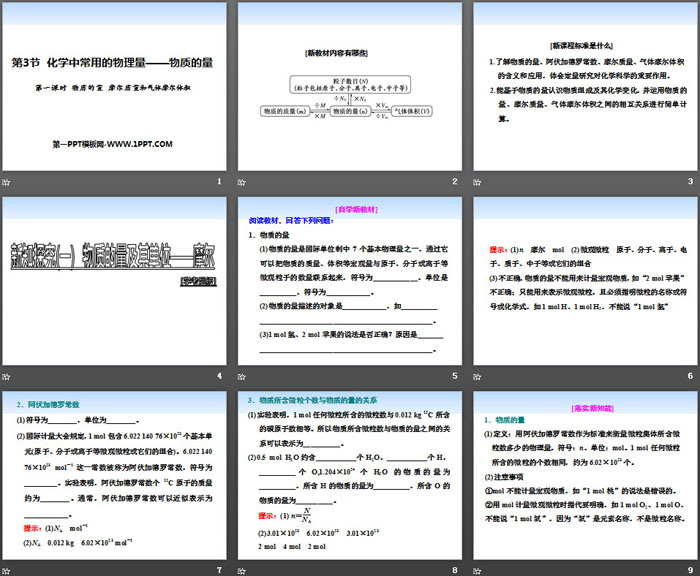The width and height of the screenshot is (700, 576).
Task: Click the animation star icon under slide 1
Action: pyautogui.click(x=8, y=180)
